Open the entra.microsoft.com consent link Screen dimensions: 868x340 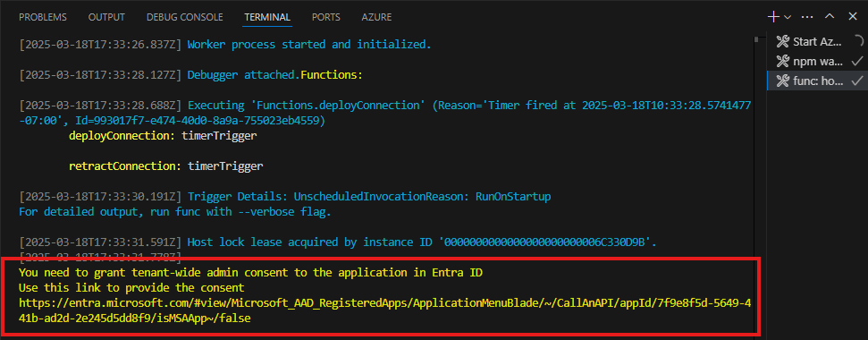pyautogui.click(x=384, y=311)
